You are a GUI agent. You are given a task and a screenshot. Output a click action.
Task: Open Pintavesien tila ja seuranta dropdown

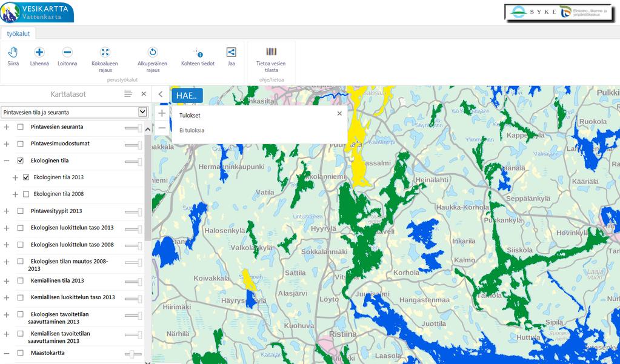point(75,112)
